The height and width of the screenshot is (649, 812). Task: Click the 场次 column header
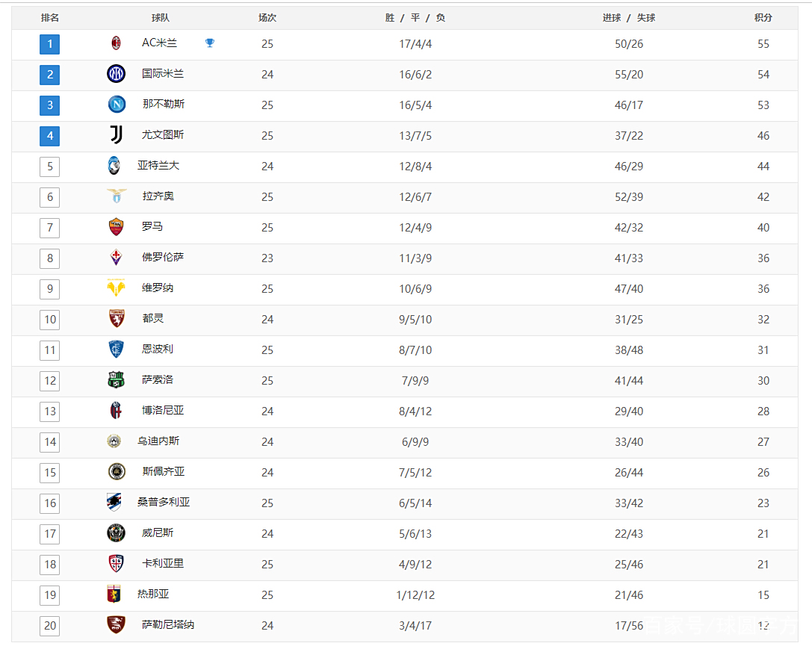tap(267, 18)
